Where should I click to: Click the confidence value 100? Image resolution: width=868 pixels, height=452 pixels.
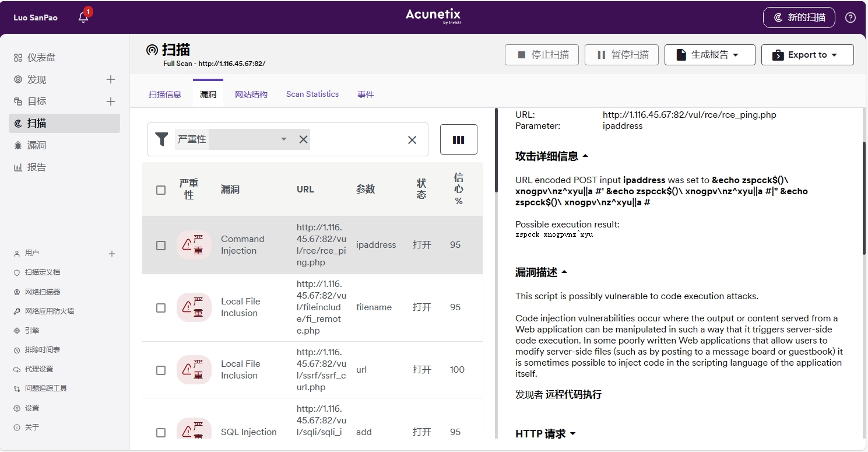click(457, 370)
